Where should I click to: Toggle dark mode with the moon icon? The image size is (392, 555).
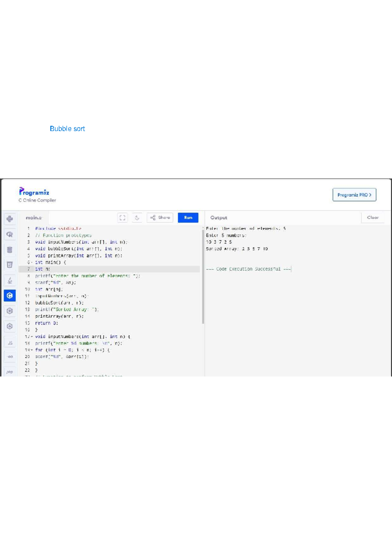[137, 218]
